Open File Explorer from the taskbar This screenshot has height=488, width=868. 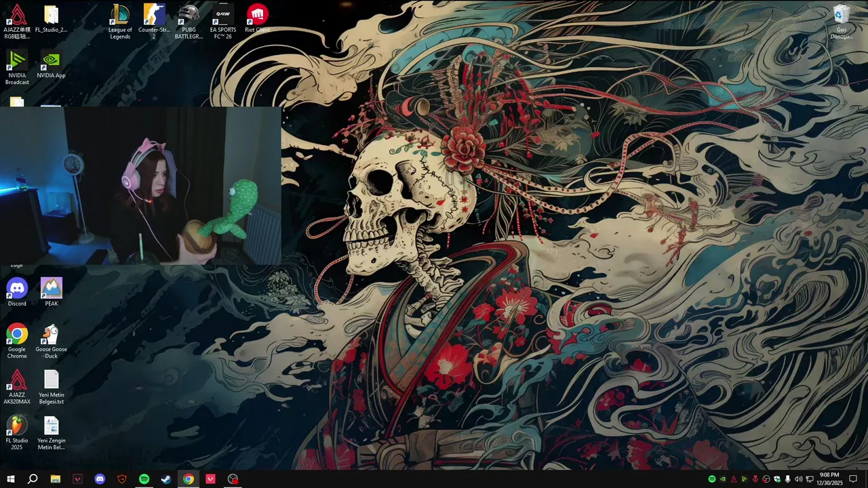(56, 479)
